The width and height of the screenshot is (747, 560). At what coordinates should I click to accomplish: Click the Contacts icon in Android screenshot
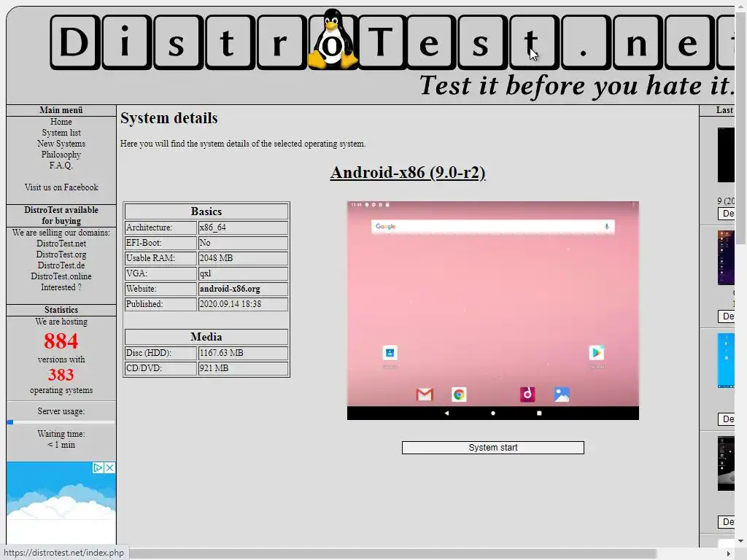pyautogui.click(x=390, y=353)
